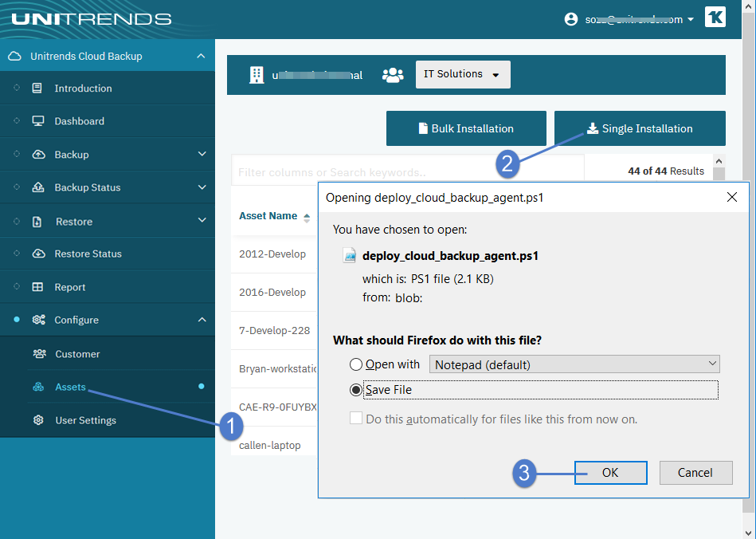Collapse the Unitrends Cloud Backup section chevron

201,56
